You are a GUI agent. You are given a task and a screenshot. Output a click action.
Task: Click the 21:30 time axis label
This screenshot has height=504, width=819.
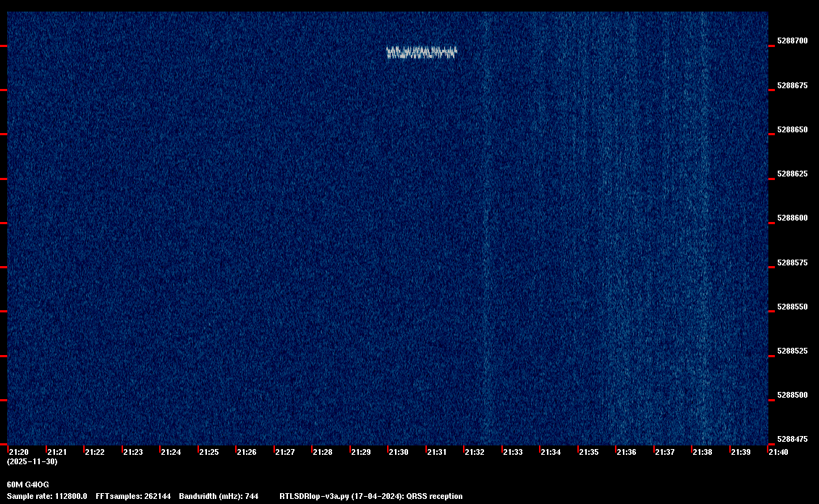pos(399,452)
